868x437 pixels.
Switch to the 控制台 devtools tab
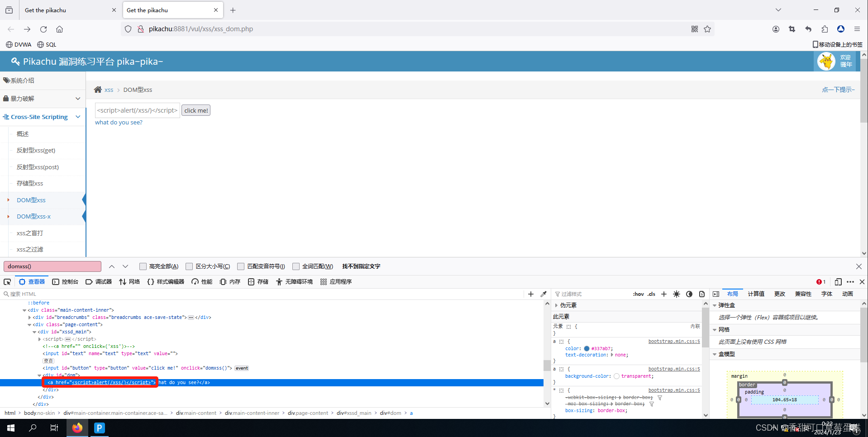[65, 282]
